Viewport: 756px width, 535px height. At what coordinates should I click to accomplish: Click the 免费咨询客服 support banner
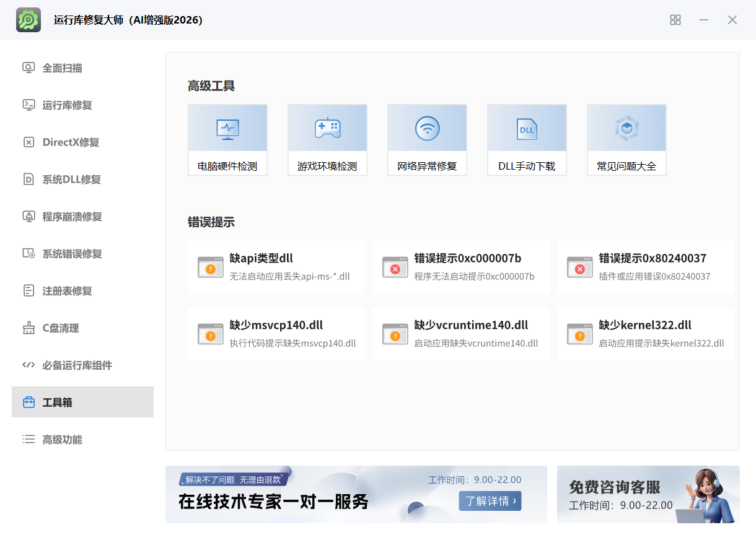tap(648, 494)
